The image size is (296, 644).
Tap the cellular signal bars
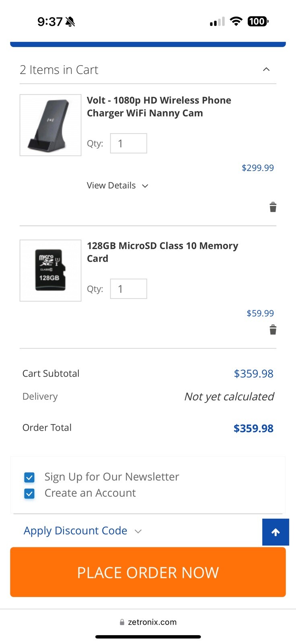pyautogui.click(x=217, y=22)
